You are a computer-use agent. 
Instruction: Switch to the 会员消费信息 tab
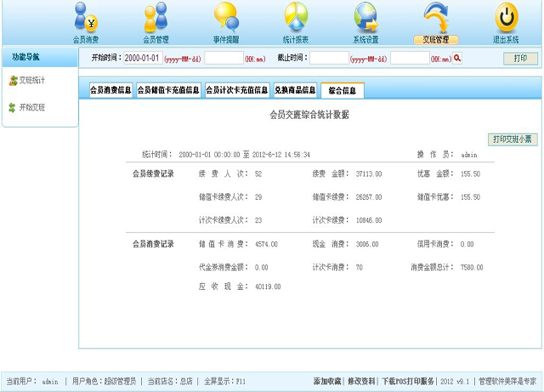110,90
